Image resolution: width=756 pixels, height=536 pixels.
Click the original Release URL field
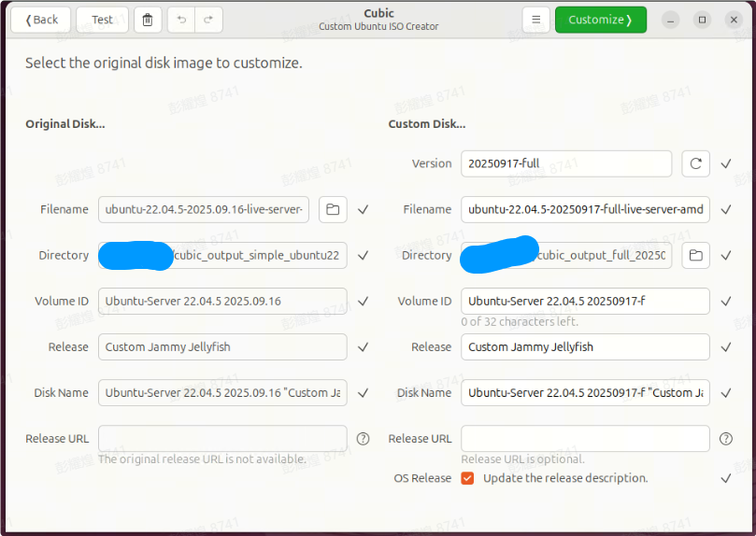pos(222,438)
